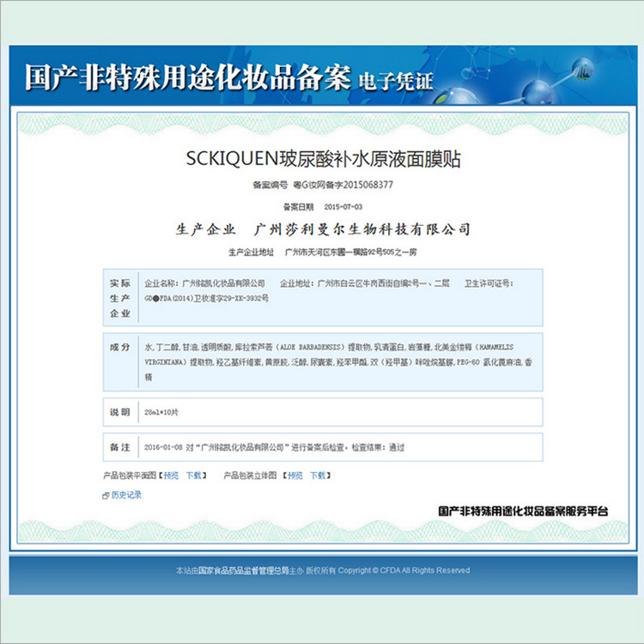Click the 国产非特殊用途化妆品备案服务平台 text

tap(523, 512)
